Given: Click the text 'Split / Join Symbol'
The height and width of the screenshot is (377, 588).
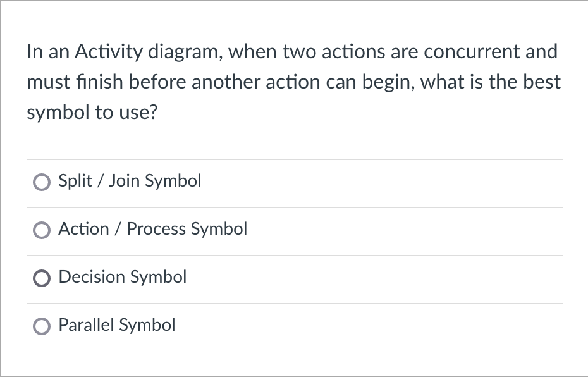Looking at the screenshot, I should [129, 181].
